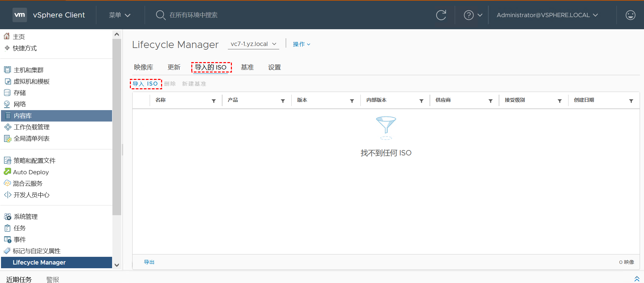Click the smiley feedback icon
644x283 pixels.
[630, 15]
